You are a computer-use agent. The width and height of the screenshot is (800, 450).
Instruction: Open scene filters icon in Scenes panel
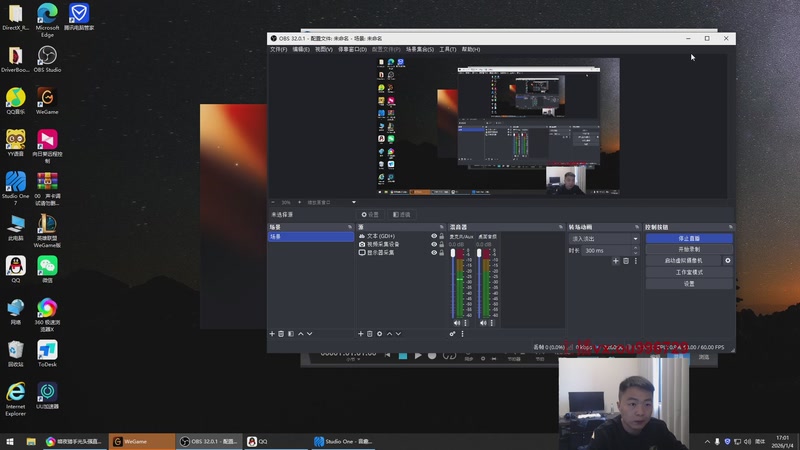point(291,334)
